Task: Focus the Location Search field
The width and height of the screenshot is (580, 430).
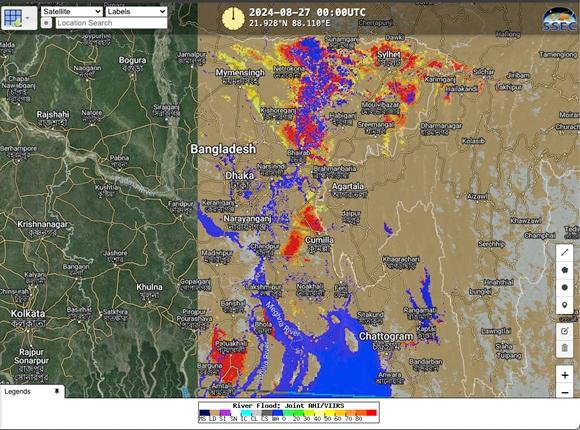Action: 111,23
